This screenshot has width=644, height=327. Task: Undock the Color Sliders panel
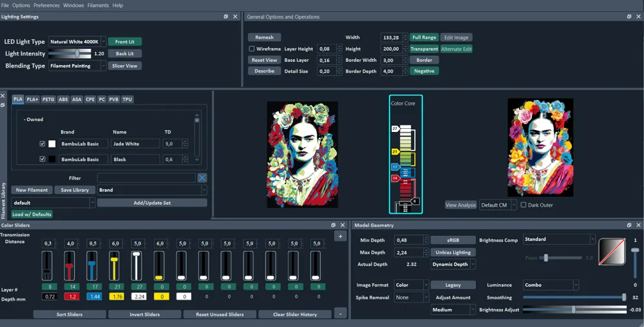click(334, 225)
